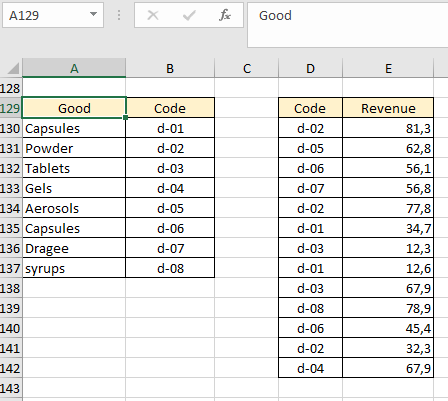
Task: Click revenue value 45,4
Action: (x=388, y=328)
